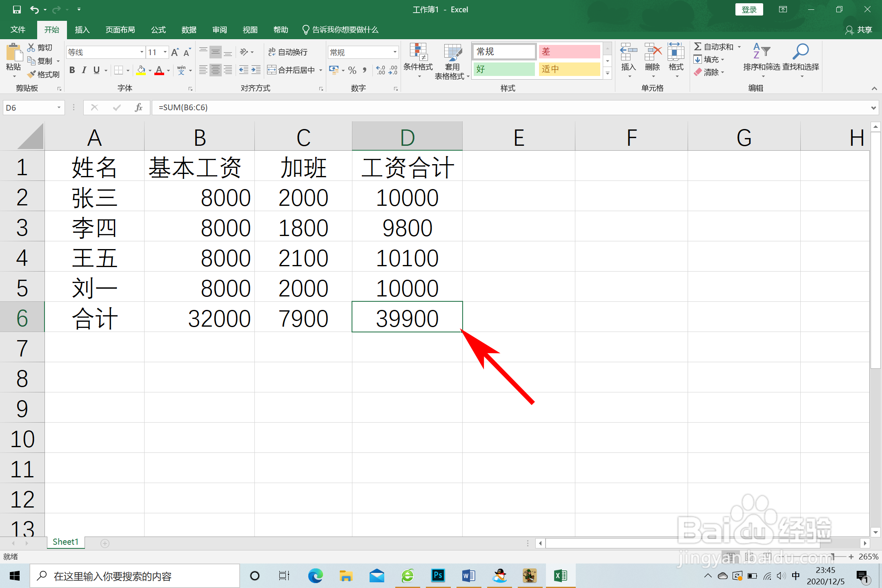Expand the cell styles gallery
Viewport: 882px width, 588px height.
click(x=608, y=73)
